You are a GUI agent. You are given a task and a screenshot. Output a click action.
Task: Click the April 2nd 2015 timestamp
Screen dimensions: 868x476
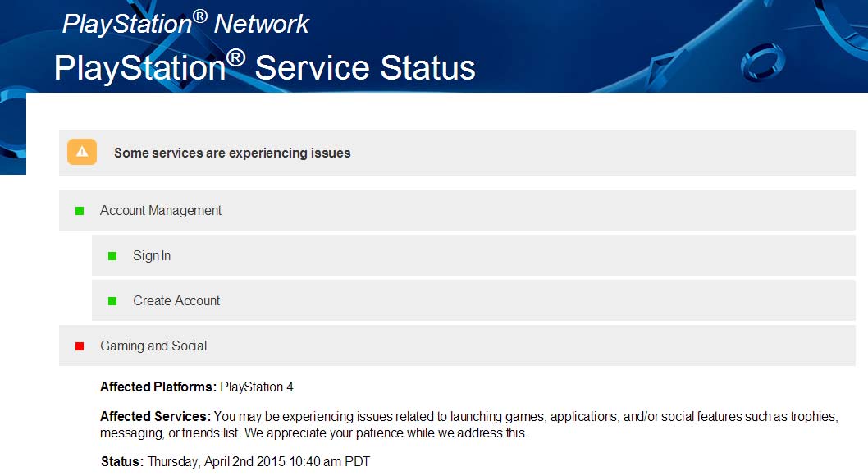258,462
